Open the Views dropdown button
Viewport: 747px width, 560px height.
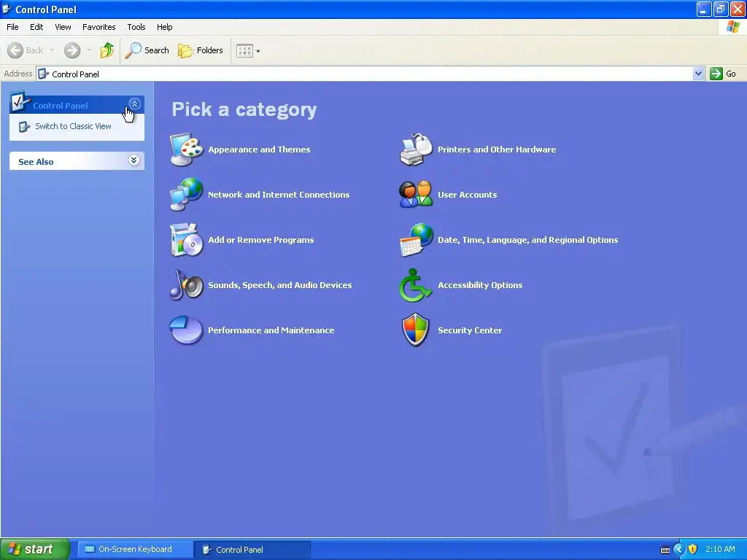(248, 50)
